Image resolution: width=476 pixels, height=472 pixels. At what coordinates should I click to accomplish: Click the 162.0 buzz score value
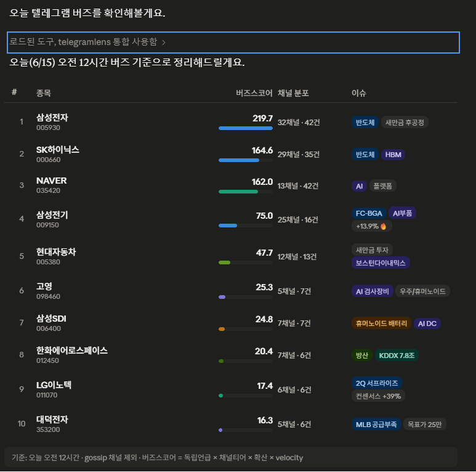coord(262,182)
